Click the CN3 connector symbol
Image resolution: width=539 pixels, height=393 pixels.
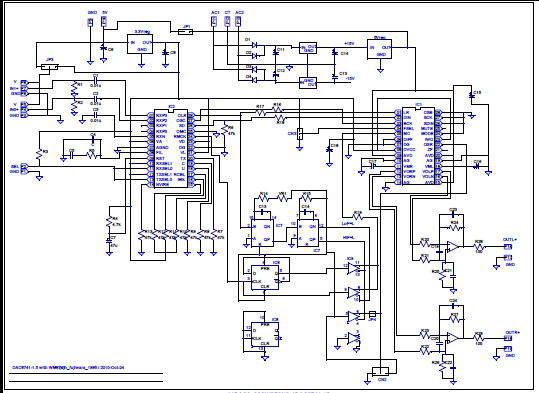300,133
